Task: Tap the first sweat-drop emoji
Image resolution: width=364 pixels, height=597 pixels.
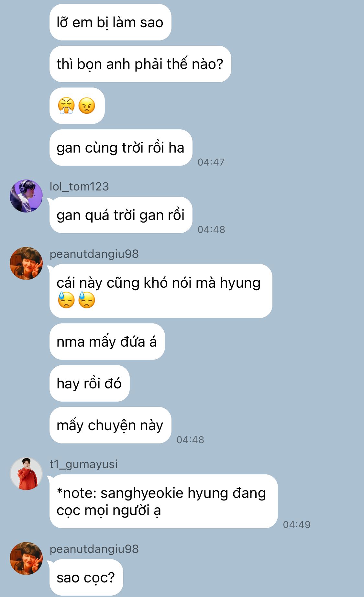Action: [x=66, y=300]
